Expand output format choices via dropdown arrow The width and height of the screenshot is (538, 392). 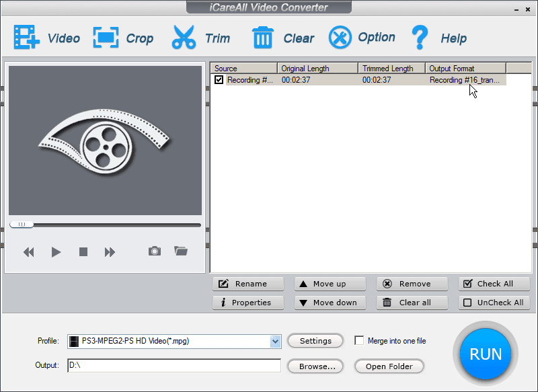pos(276,341)
